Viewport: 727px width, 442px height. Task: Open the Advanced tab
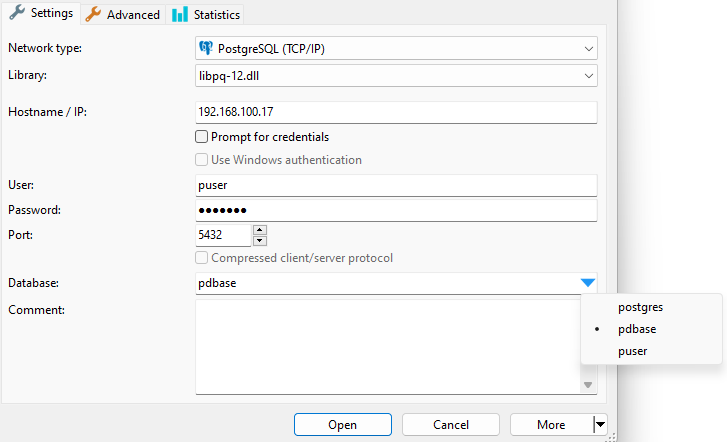coord(123,15)
